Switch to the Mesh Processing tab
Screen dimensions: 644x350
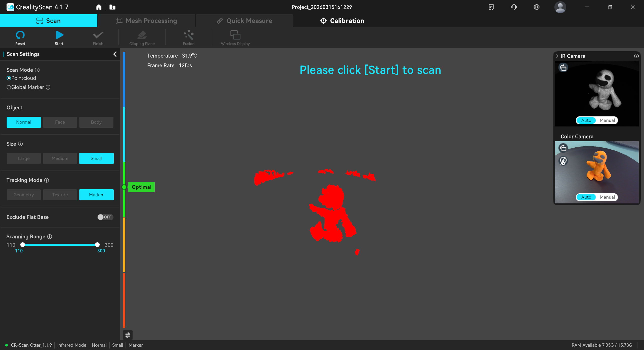click(146, 21)
